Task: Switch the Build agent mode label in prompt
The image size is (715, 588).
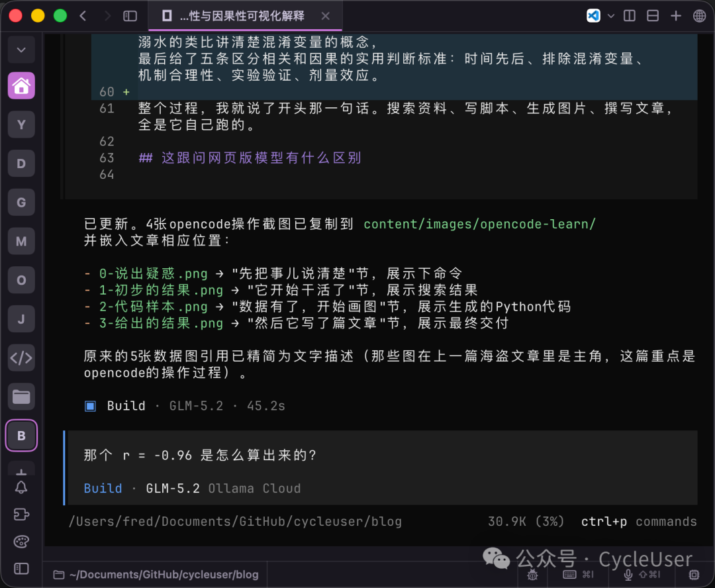Action: [103, 489]
